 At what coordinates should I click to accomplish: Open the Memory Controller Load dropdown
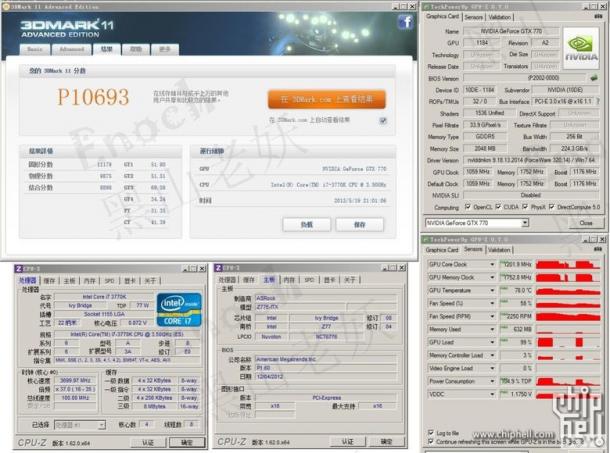[492, 355]
